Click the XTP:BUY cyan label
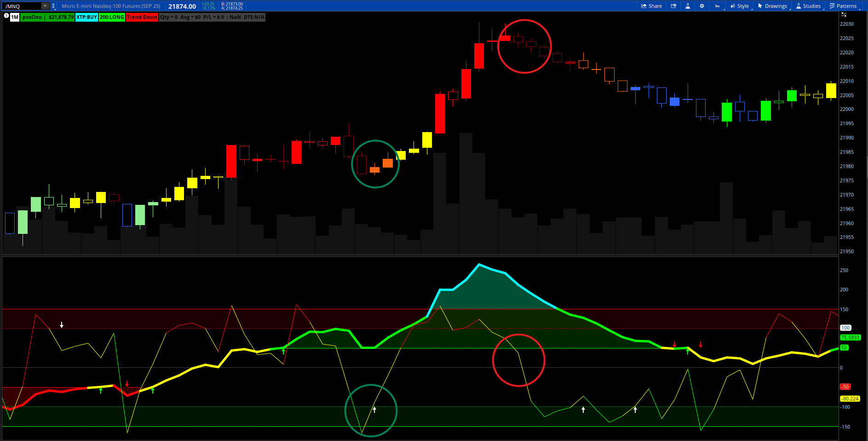Image resolution: width=868 pixels, height=441 pixels. click(86, 17)
